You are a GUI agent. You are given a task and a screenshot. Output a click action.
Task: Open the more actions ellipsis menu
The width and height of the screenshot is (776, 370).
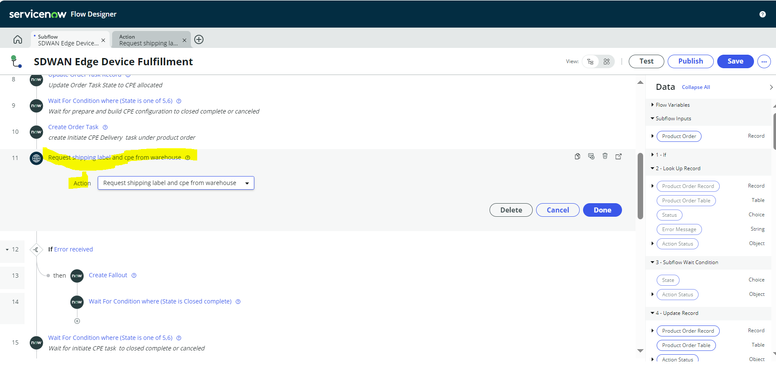click(764, 61)
